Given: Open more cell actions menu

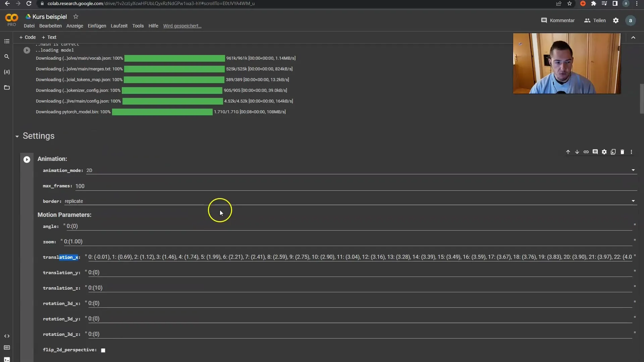Looking at the screenshot, I should tap(631, 152).
